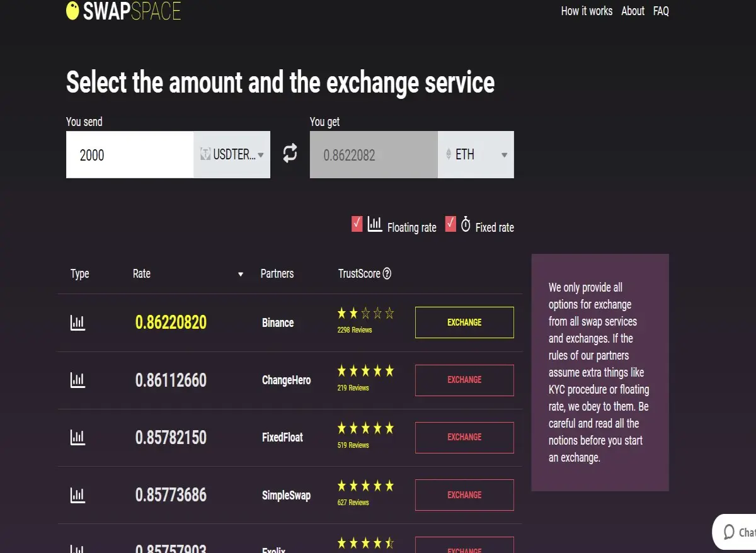Click the You get amount field
756x553 pixels.
[x=374, y=154]
